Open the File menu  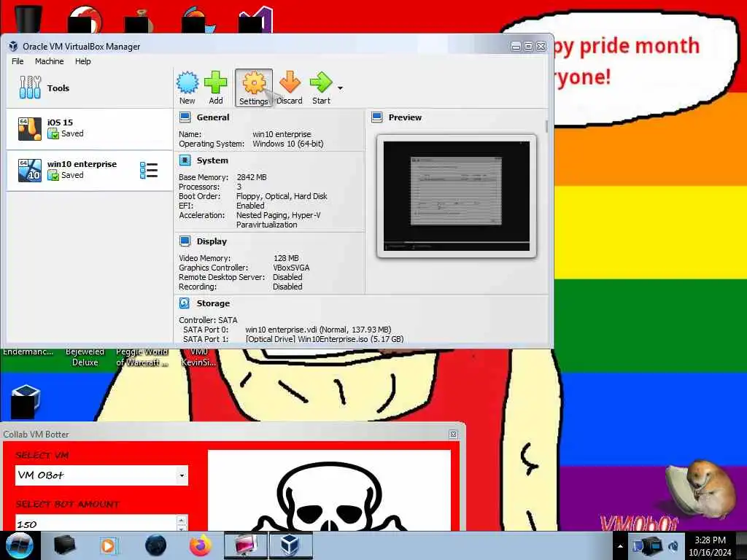point(18,61)
